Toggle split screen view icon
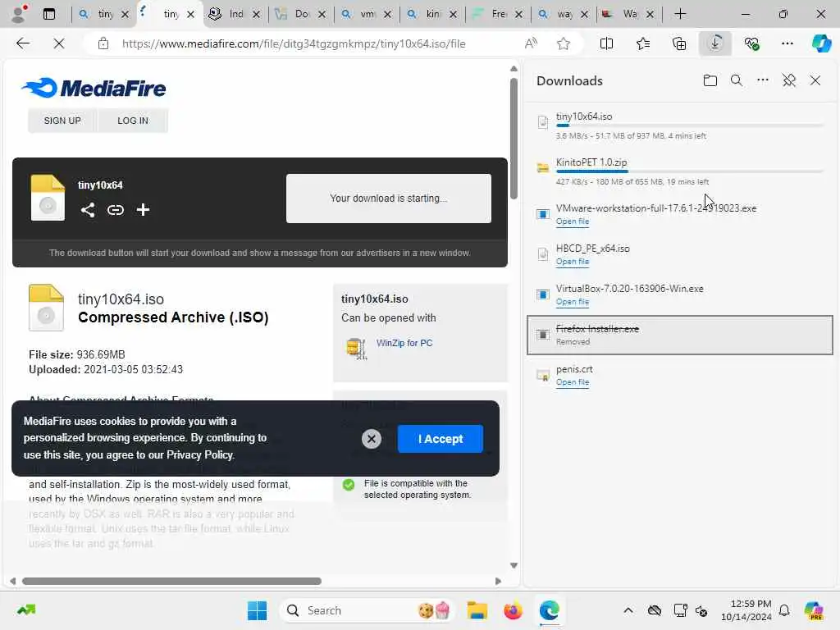840x630 pixels. tap(606, 43)
